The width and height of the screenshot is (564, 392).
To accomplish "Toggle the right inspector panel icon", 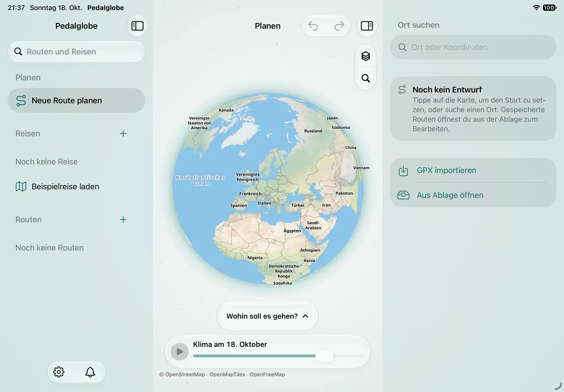I will (367, 26).
